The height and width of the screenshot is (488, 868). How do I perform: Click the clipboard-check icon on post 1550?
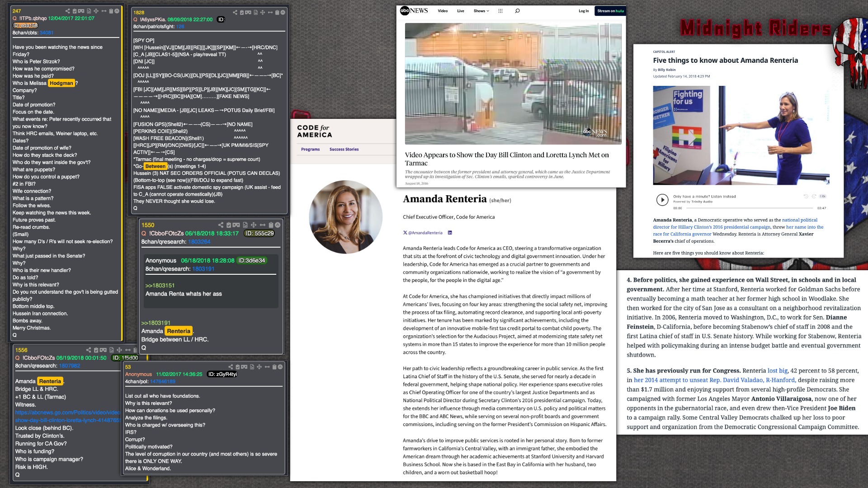tap(229, 225)
